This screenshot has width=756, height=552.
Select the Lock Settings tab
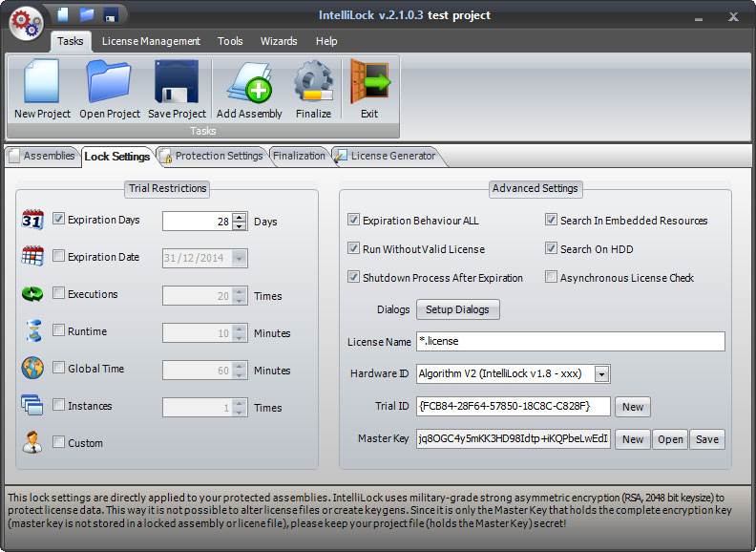[x=117, y=157]
